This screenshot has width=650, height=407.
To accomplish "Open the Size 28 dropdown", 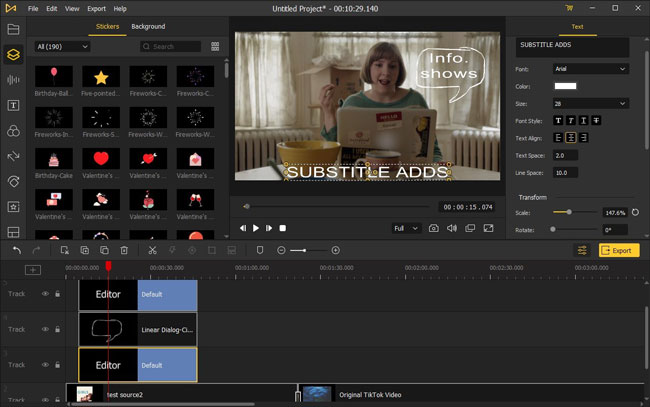I will click(591, 104).
